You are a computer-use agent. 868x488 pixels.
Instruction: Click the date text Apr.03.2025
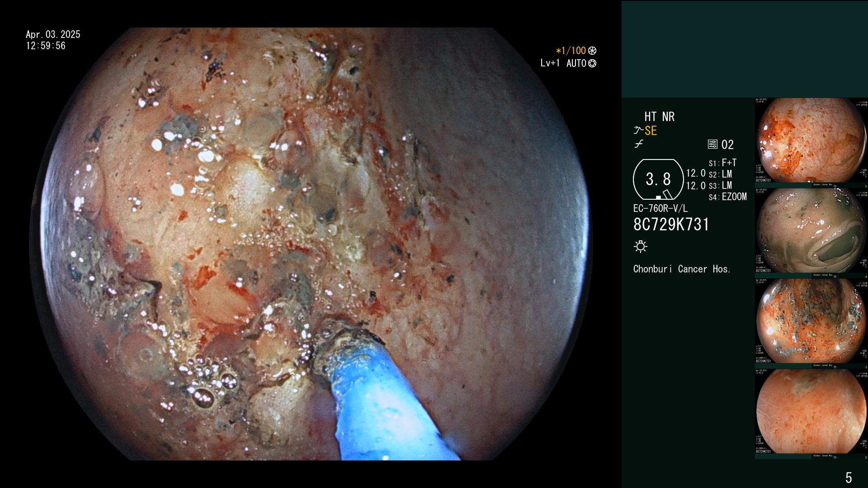pos(53,34)
